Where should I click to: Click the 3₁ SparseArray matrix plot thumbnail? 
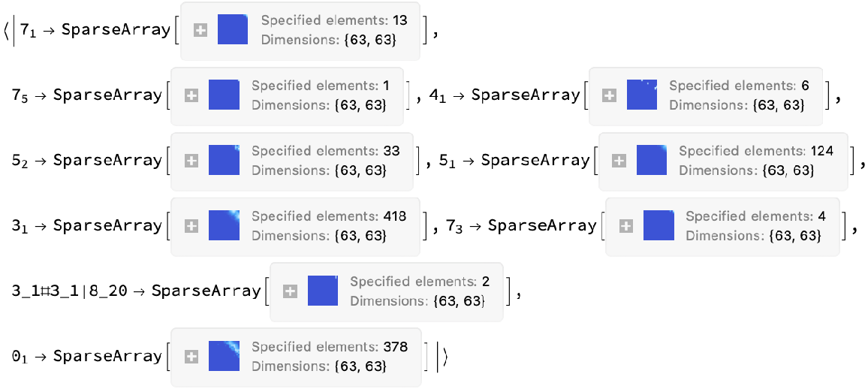click(224, 225)
